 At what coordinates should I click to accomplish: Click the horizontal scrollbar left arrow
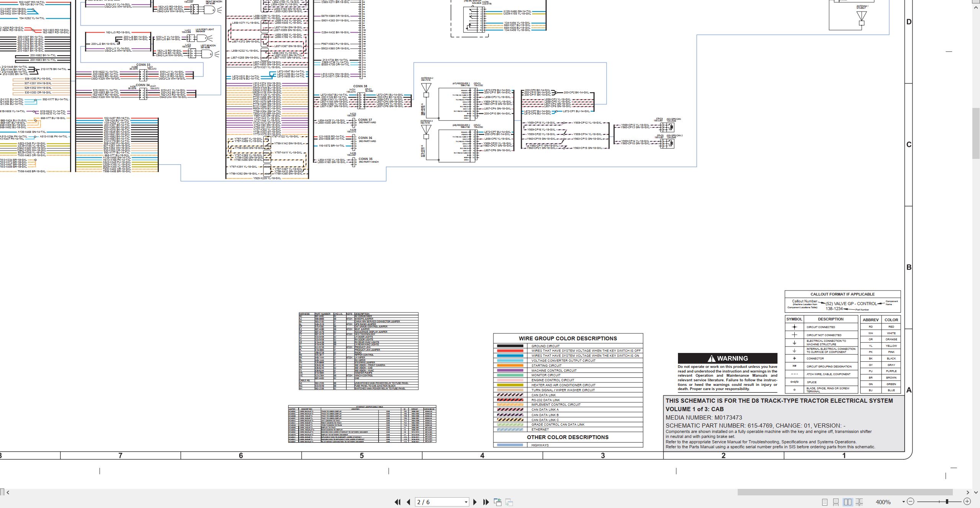point(8,492)
